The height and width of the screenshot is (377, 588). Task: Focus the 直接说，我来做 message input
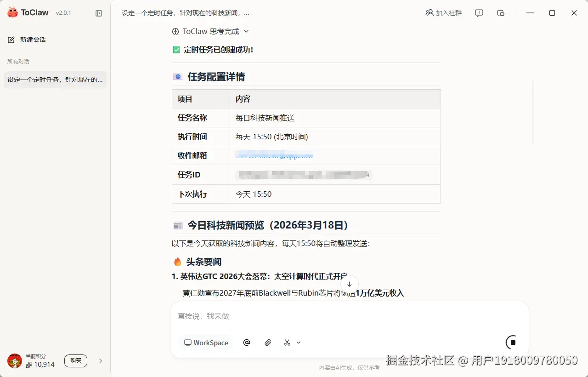coord(349,316)
